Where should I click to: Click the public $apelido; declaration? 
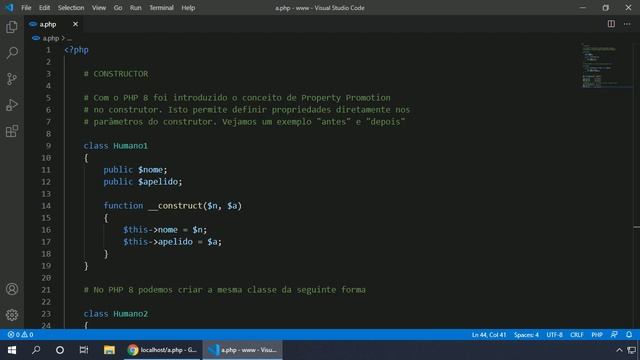(143, 182)
